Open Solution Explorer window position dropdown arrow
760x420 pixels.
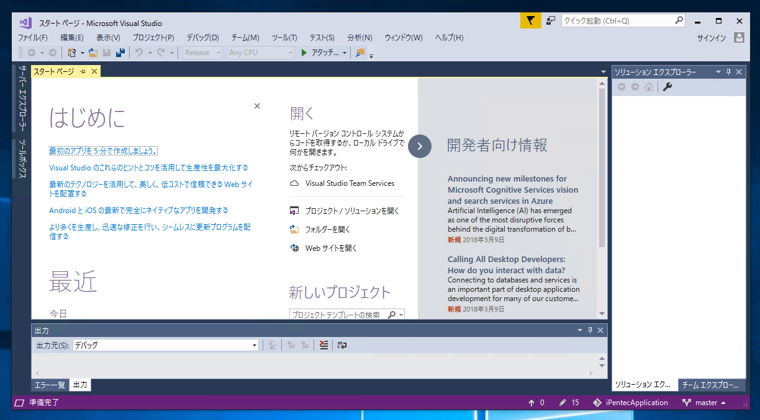(x=718, y=72)
